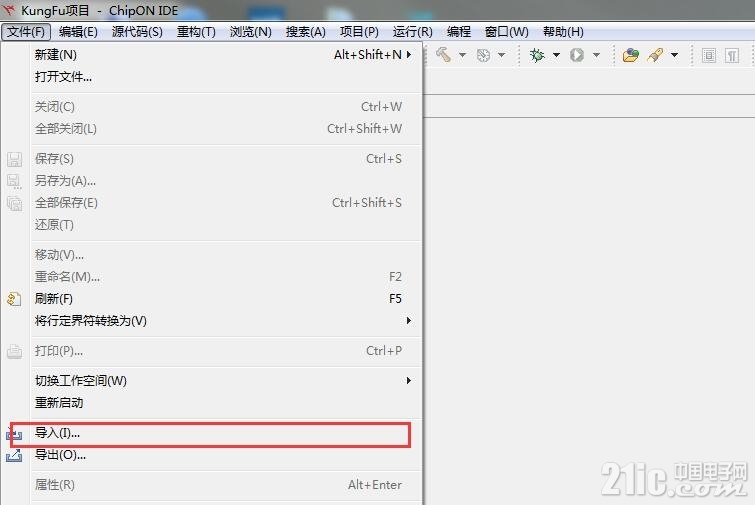Select 全部关闭(L) menu entry
This screenshot has height=505, width=755.
[x=224, y=129]
